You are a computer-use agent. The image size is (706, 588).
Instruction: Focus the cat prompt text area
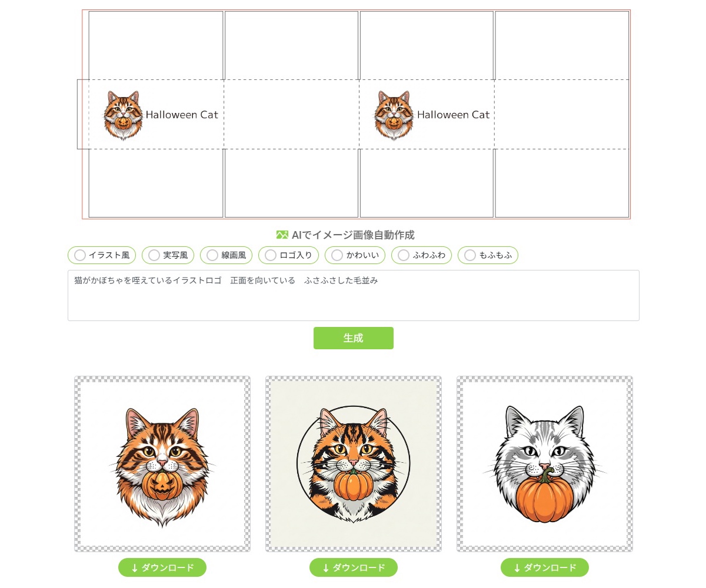coord(353,295)
